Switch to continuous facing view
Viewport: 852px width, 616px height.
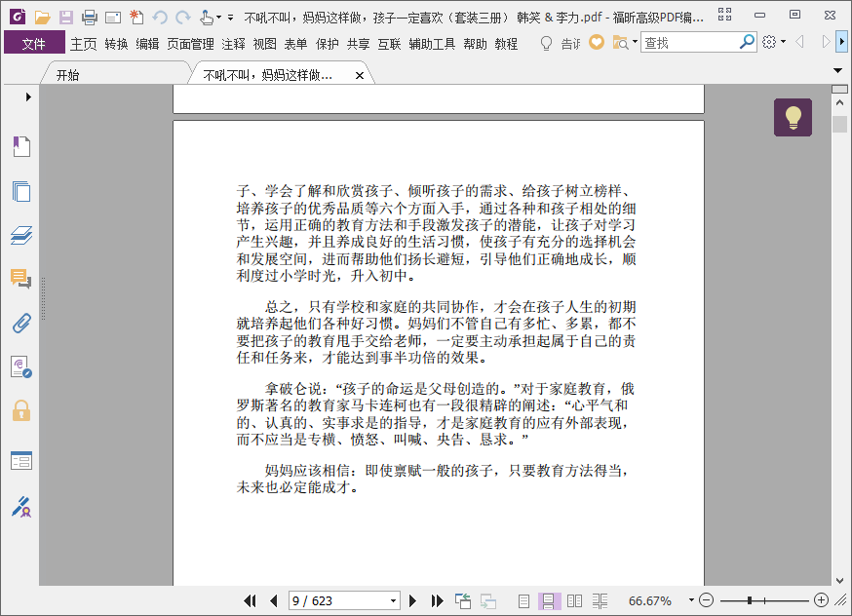coord(600,600)
